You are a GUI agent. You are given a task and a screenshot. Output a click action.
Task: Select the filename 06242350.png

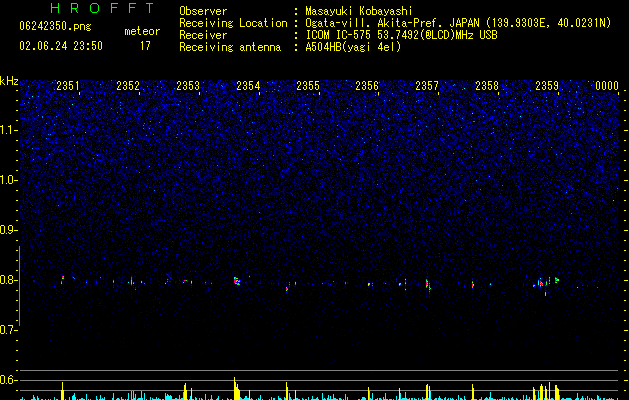tap(55, 26)
